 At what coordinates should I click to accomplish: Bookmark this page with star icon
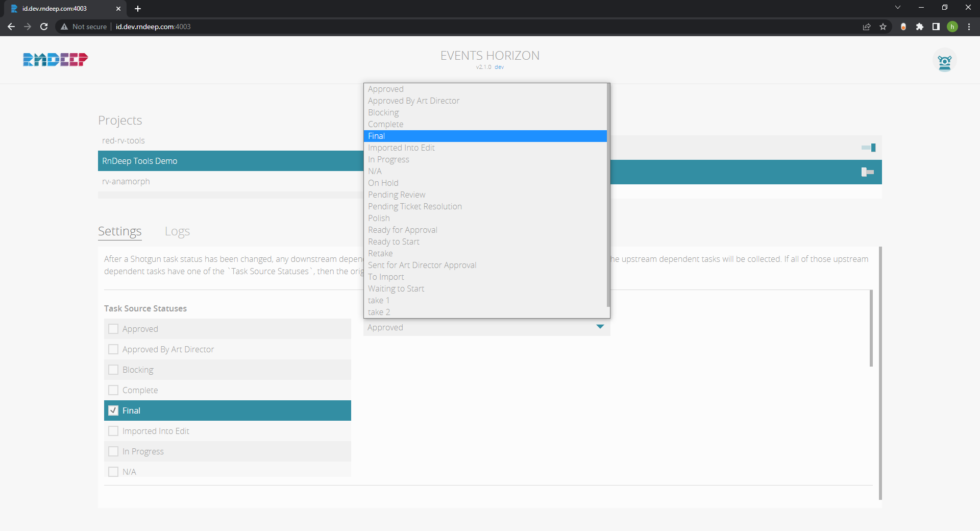tap(883, 27)
